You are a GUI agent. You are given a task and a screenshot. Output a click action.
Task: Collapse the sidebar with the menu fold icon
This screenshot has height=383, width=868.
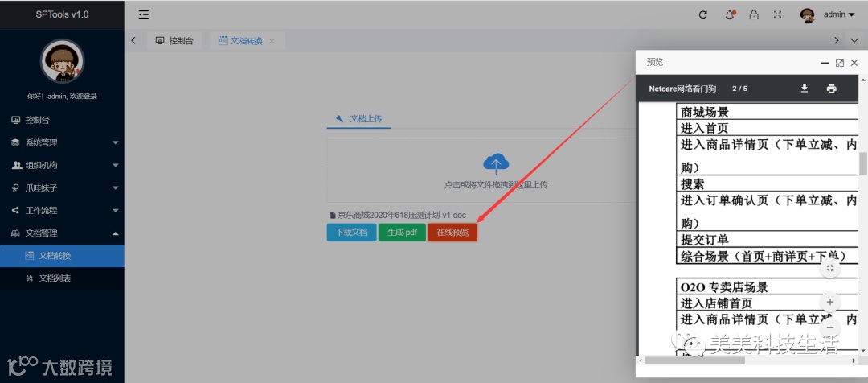[143, 14]
